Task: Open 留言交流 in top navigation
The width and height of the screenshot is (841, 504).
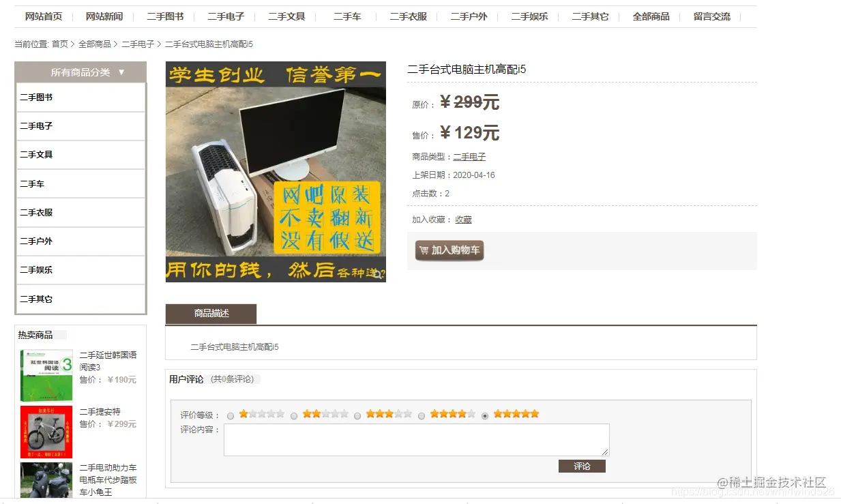Action: [x=711, y=16]
